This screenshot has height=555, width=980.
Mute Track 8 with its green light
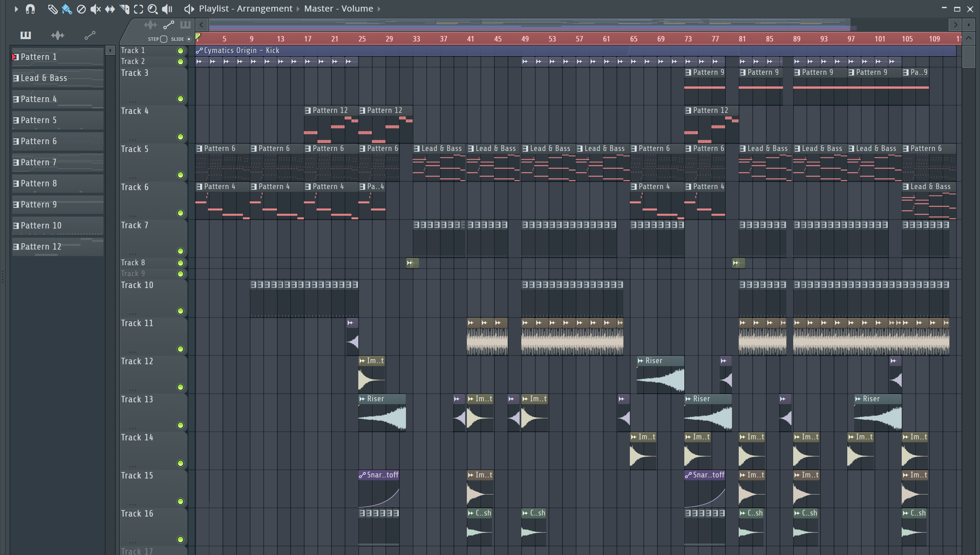coord(180,263)
